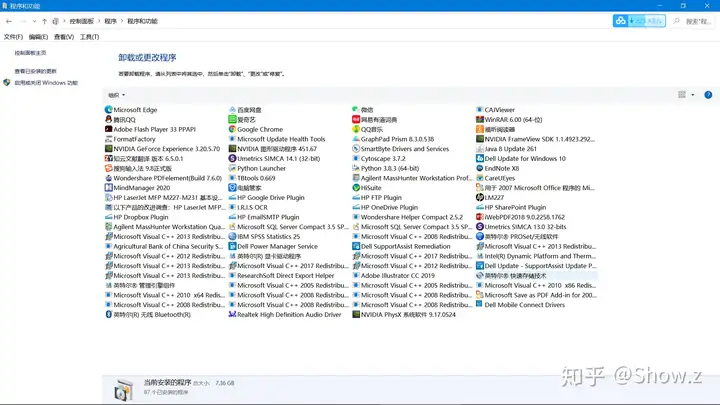Click the Umetrics SIMCA 14.1 icon

(232, 158)
